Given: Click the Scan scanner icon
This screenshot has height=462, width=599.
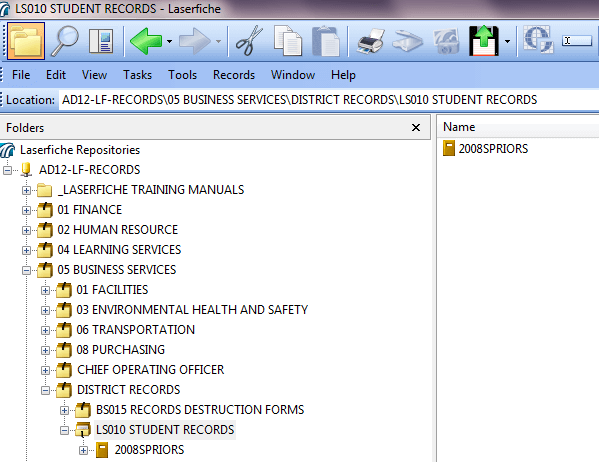Looking at the screenshot, I should click(408, 41).
